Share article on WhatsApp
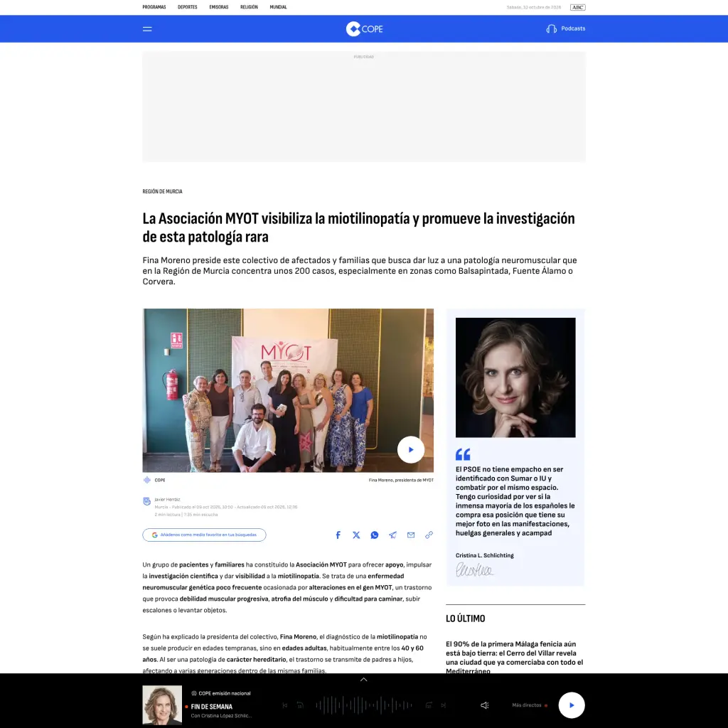Viewport: 728px width, 728px height. [x=374, y=535]
